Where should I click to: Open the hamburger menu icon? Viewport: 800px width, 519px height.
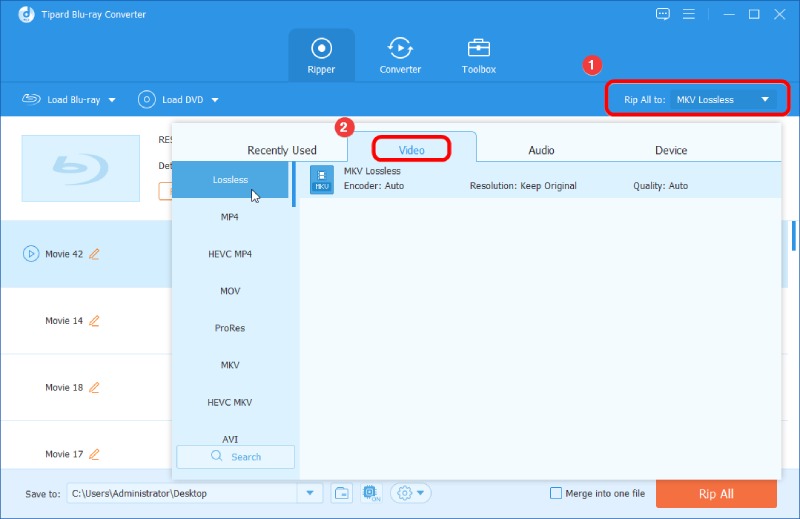click(x=689, y=14)
